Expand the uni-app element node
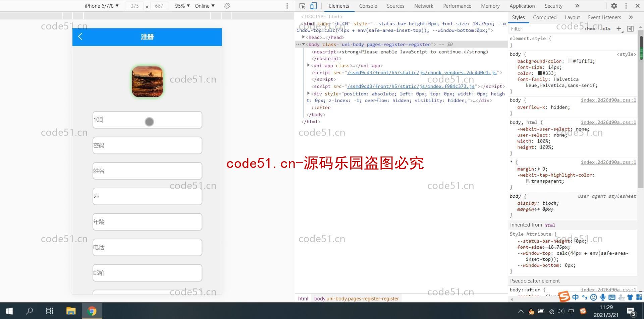The image size is (644, 319). pos(309,65)
